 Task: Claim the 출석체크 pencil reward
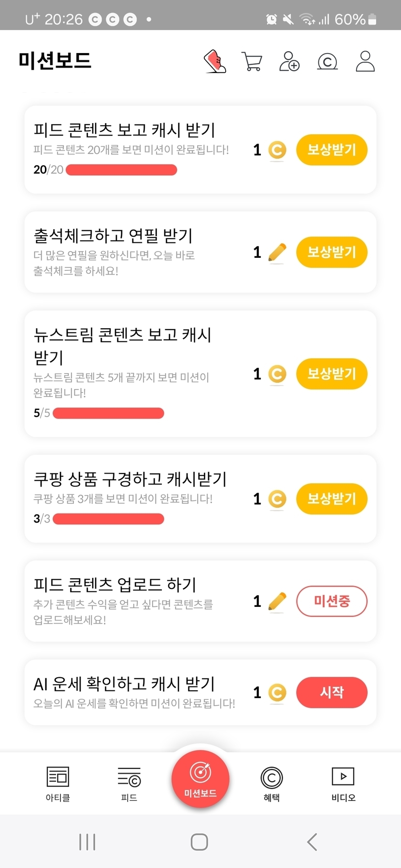click(x=331, y=252)
